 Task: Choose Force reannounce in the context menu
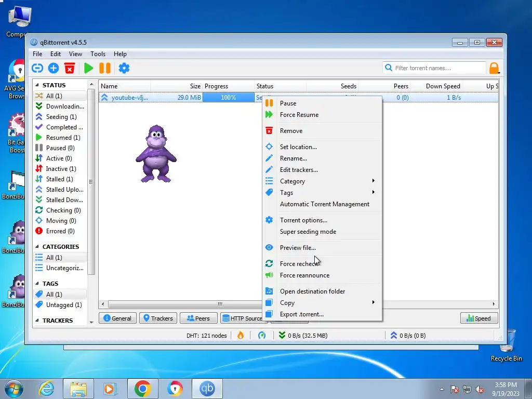[x=322, y=275]
